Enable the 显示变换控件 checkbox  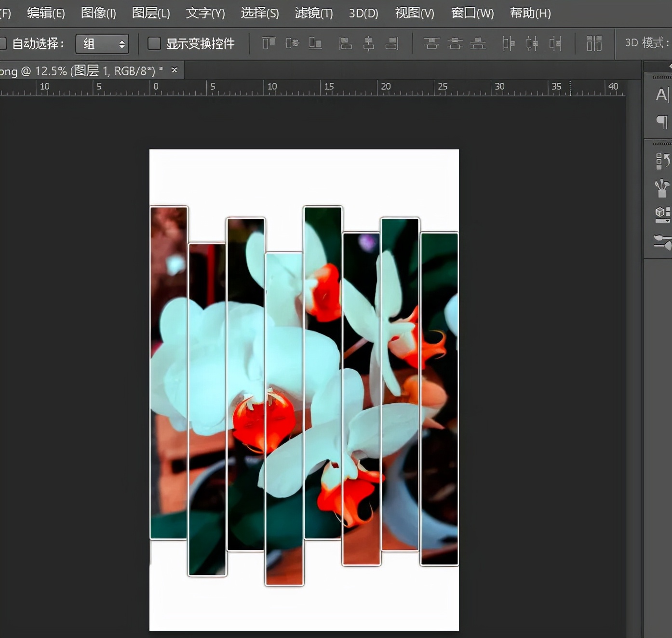point(154,44)
